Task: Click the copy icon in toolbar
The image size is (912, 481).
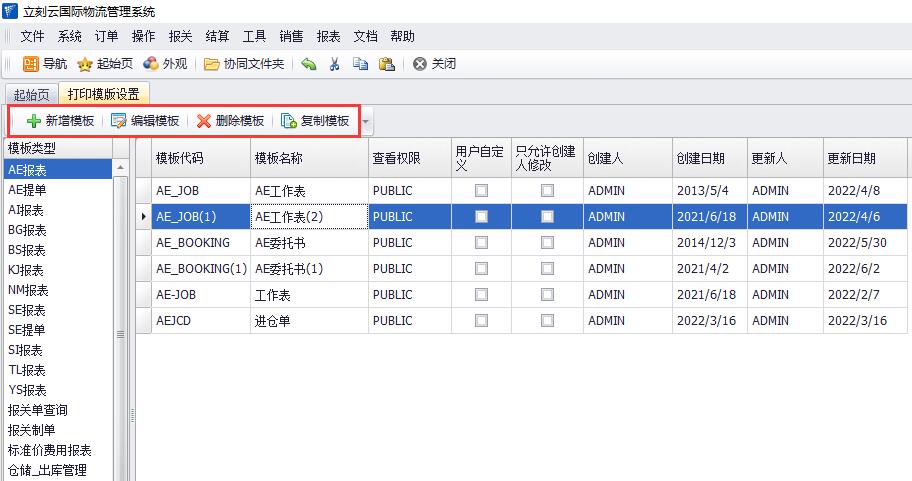Action: (360, 64)
